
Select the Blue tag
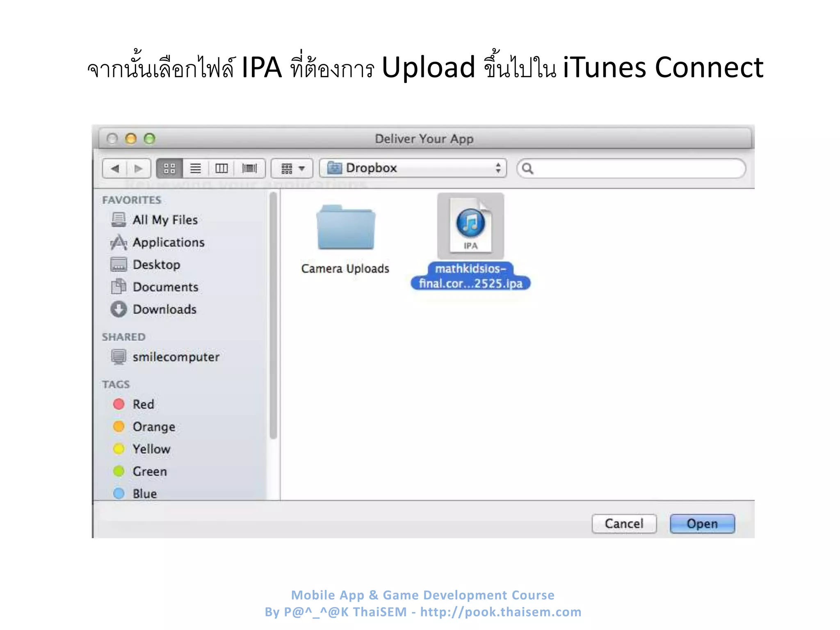135,493
